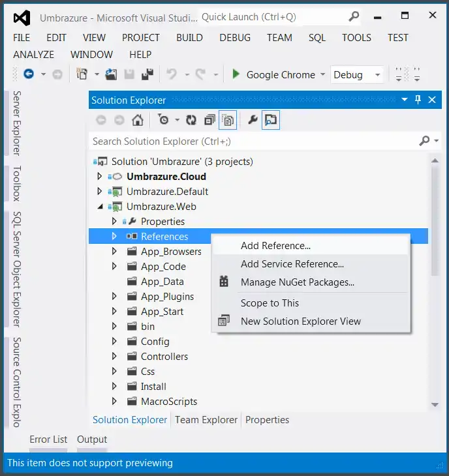Click the Save All toolbar icon
The image size is (449, 476).
[147, 74]
